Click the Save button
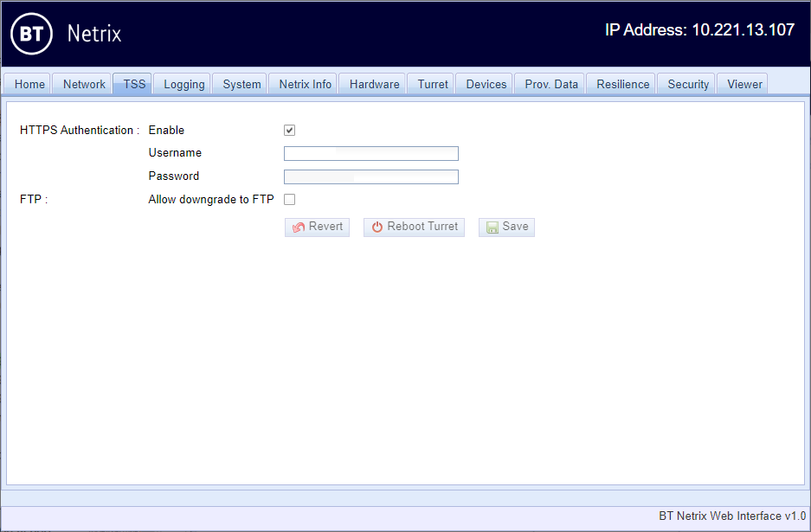 click(506, 227)
